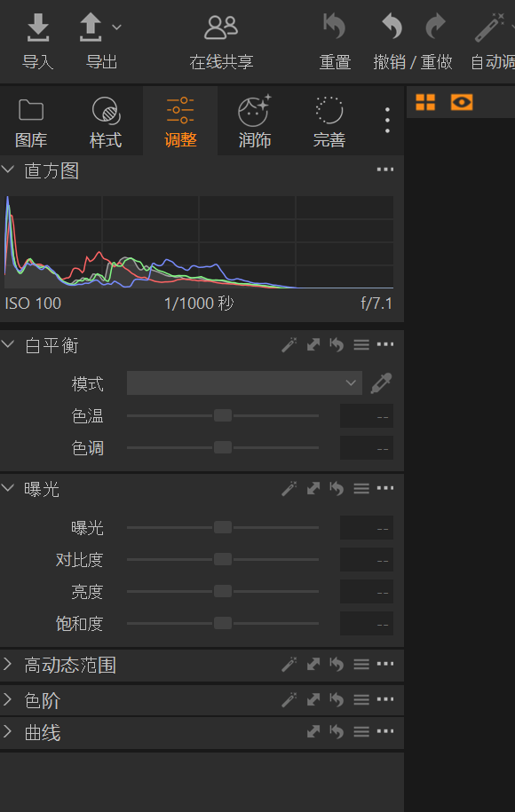This screenshot has width=515, height=812.
Task: Switch to the 样式 styles tab
Action: tap(106, 122)
